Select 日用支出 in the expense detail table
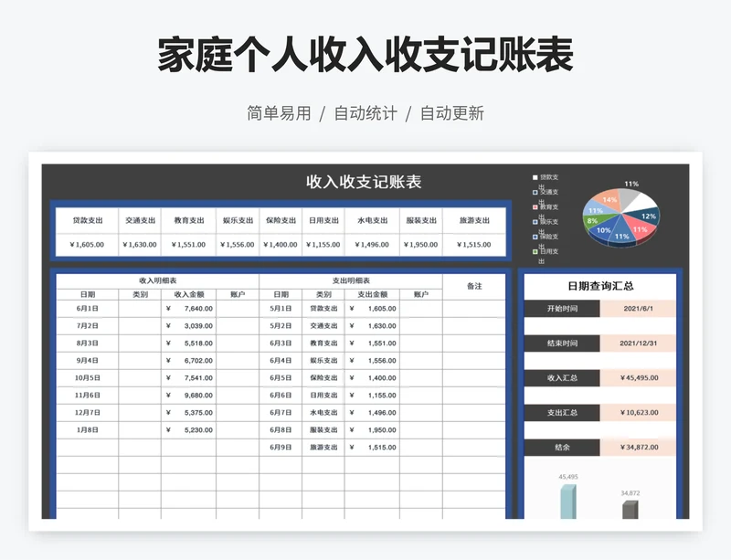Image resolution: width=731 pixels, height=560 pixels. (x=323, y=395)
